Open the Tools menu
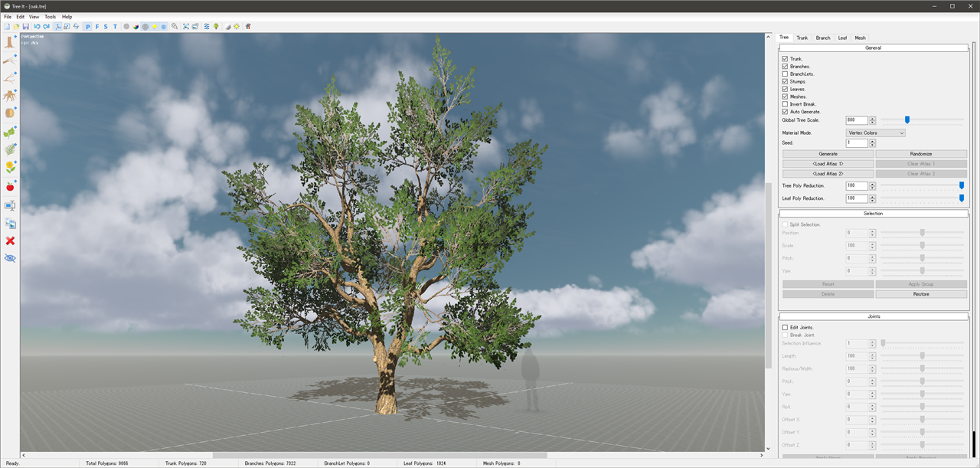980x468 pixels. tap(50, 16)
